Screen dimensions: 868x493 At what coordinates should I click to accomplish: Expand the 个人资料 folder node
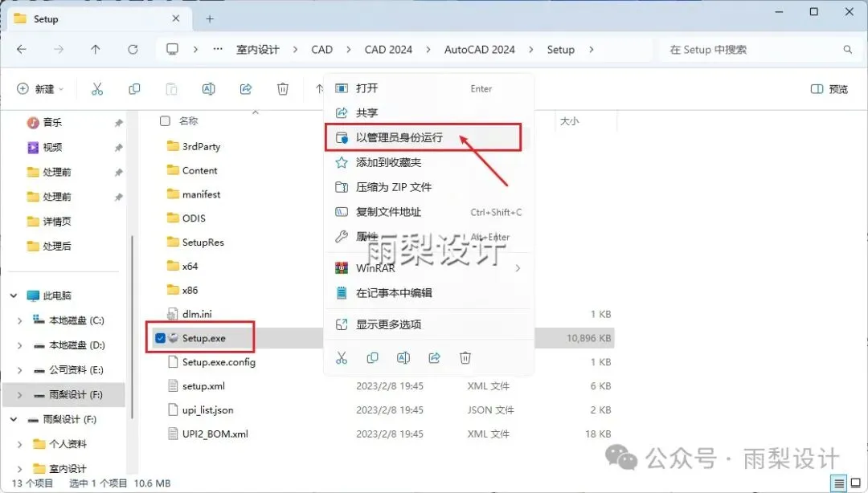point(20,444)
